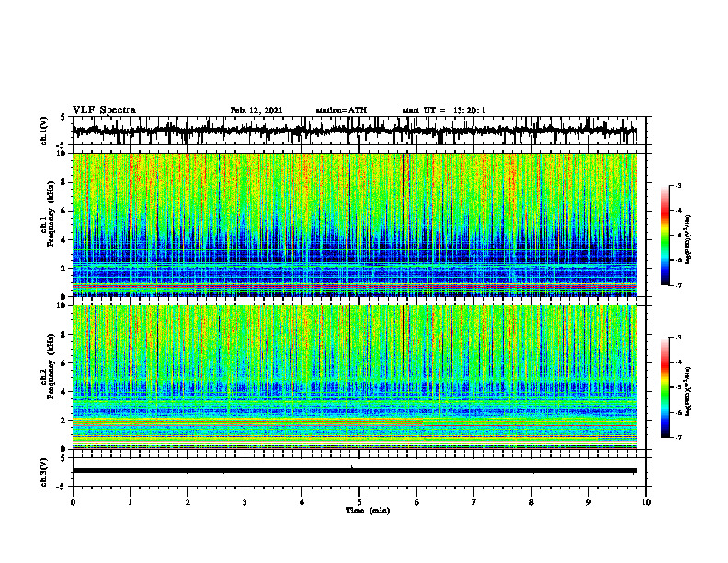
Task: Click the 'ch.1(V)' axis label
Action: (43, 131)
